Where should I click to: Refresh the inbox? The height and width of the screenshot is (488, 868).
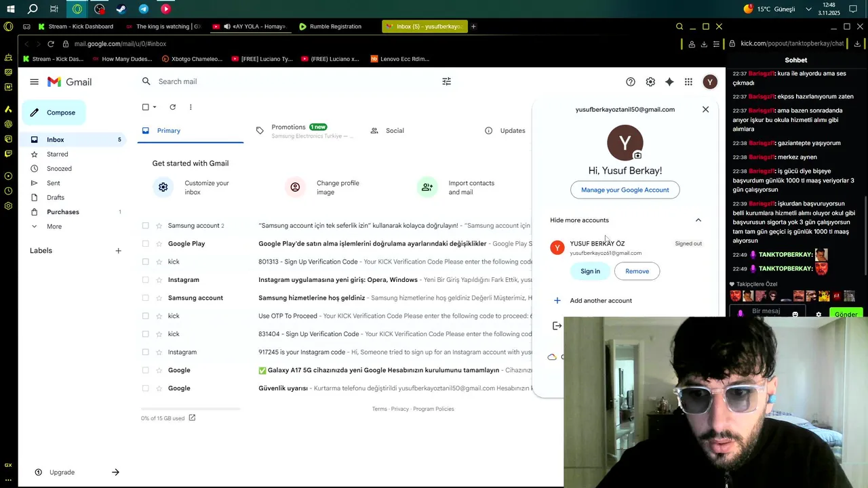click(172, 107)
